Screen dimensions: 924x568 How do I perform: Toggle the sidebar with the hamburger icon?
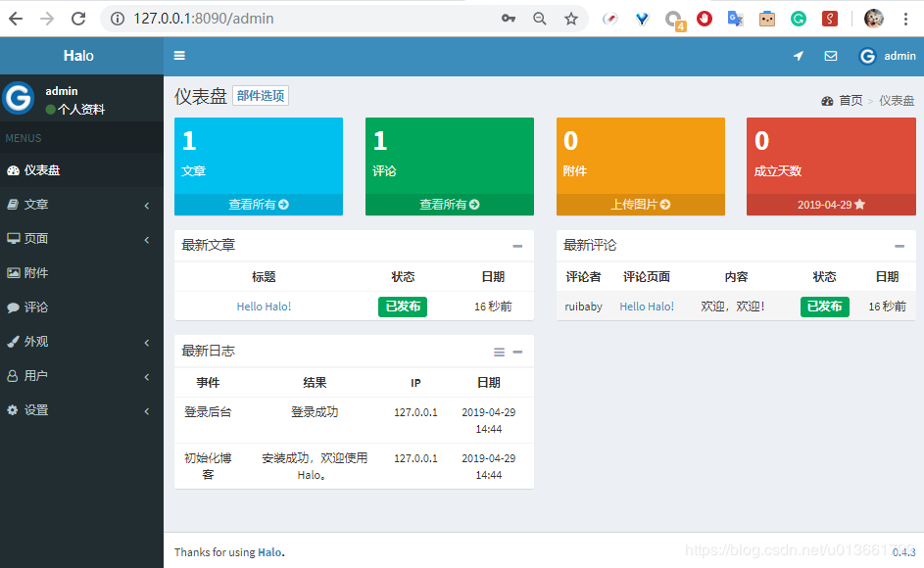pos(180,56)
